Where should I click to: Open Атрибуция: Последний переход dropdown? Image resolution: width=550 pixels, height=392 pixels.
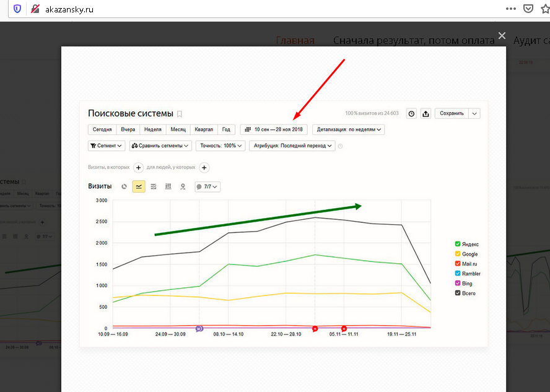292,146
